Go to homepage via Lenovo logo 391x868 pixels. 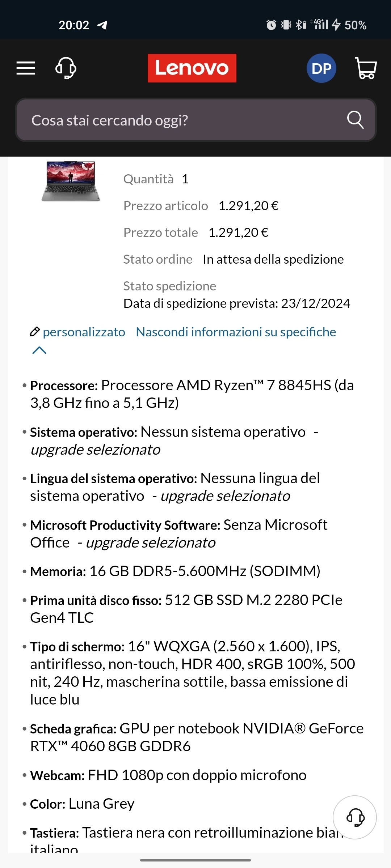click(x=192, y=68)
